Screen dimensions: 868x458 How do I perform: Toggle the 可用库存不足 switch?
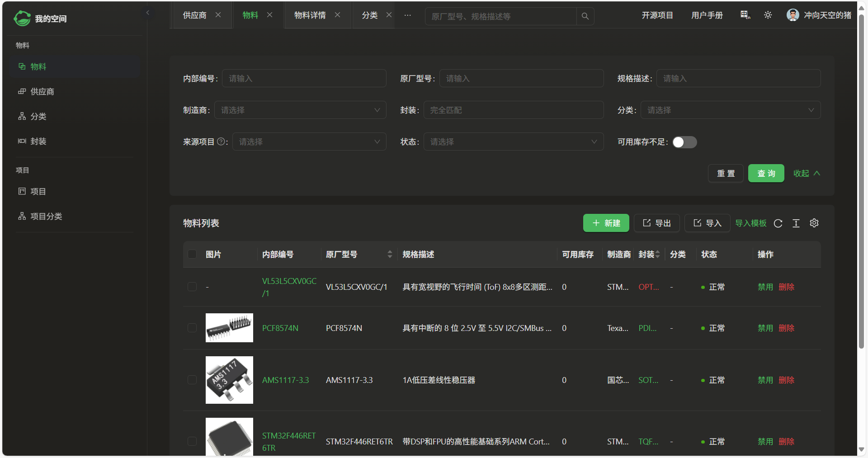coord(684,142)
